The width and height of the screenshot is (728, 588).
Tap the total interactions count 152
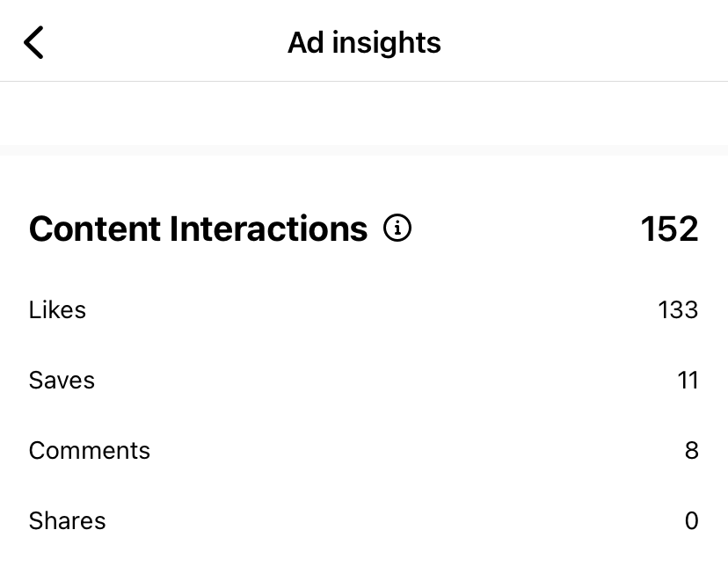[668, 228]
